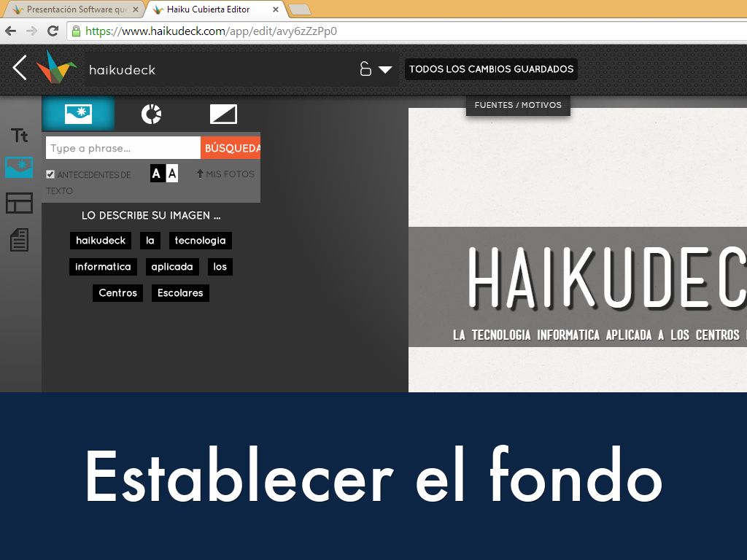Click the Búsqueda search button
This screenshot has width=747, height=560.
231,148
